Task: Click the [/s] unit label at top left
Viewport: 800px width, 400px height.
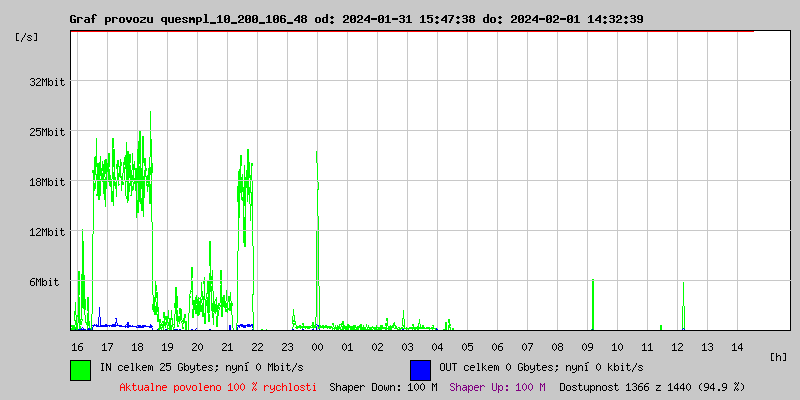Action: click(27, 36)
